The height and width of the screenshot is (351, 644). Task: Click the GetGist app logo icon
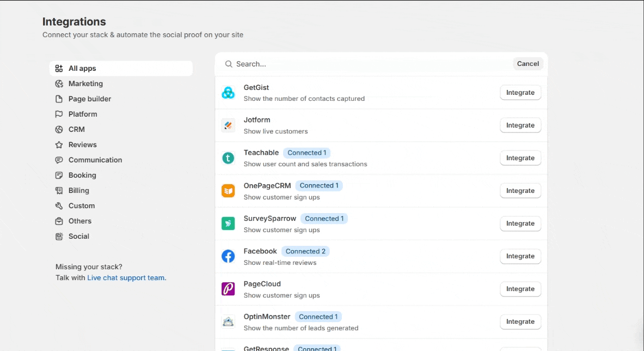(228, 93)
